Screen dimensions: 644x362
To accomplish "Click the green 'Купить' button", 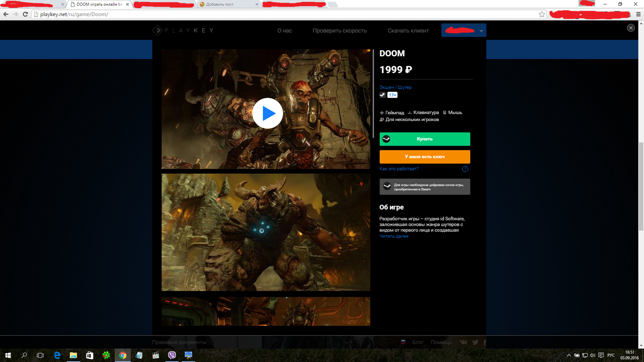I will click(x=425, y=139).
